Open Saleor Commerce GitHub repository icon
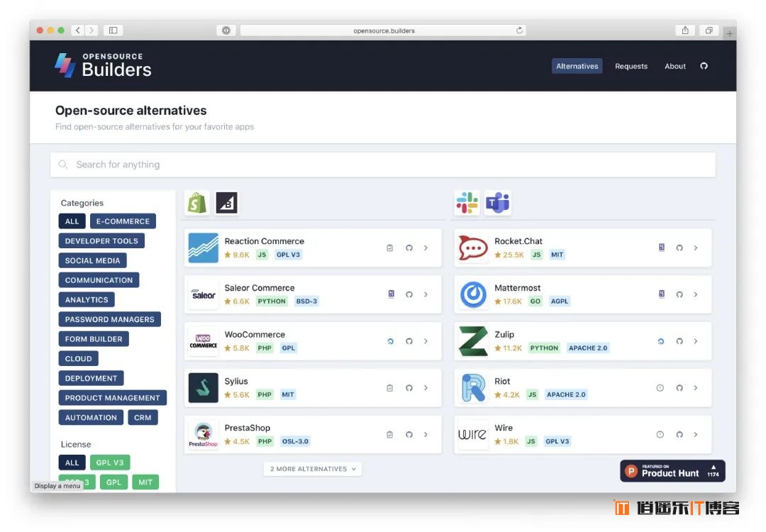Screen dimensions: 766x532 pos(409,294)
